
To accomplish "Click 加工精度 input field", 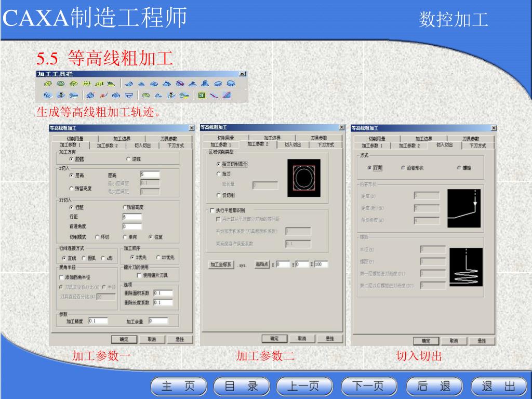I will coord(98,321).
